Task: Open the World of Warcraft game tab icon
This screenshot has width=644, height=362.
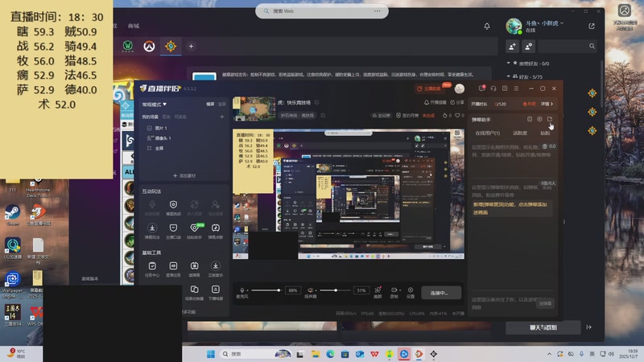Action: click(128, 46)
